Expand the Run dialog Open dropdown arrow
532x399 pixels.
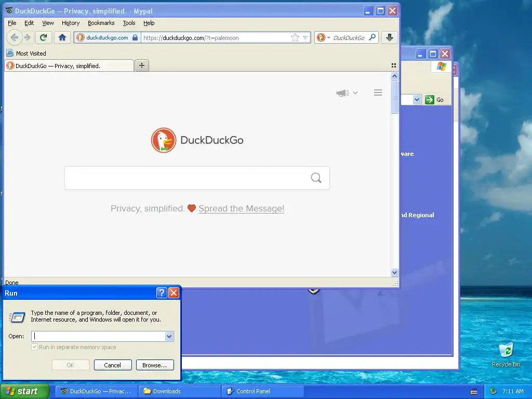[169, 336]
